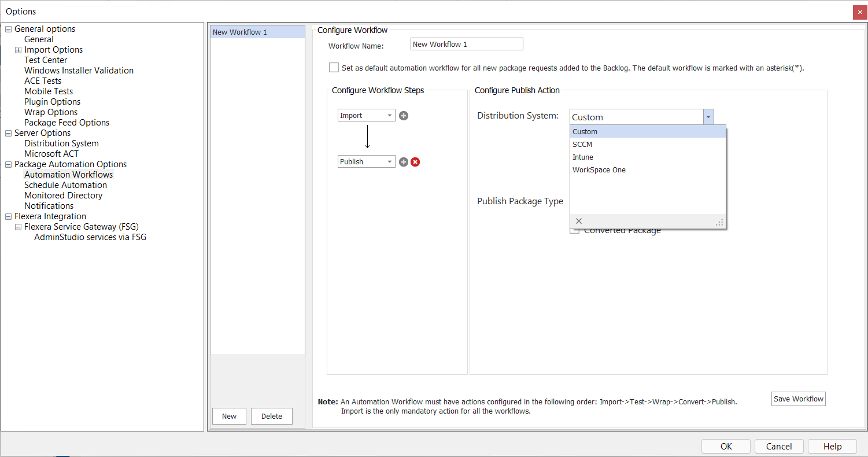Image resolution: width=868 pixels, height=457 pixels.
Task: Toggle the Converted Package checkbox
Action: 575,231
